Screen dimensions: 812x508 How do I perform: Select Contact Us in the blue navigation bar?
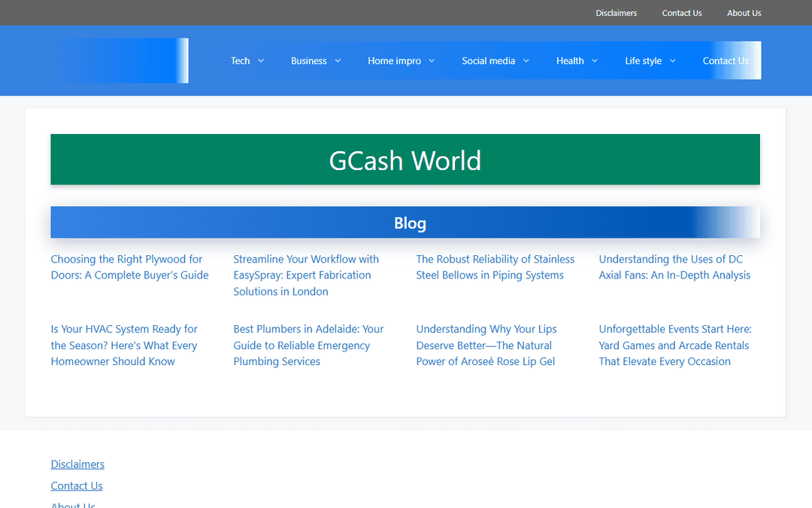pyautogui.click(x=726, y=61)
